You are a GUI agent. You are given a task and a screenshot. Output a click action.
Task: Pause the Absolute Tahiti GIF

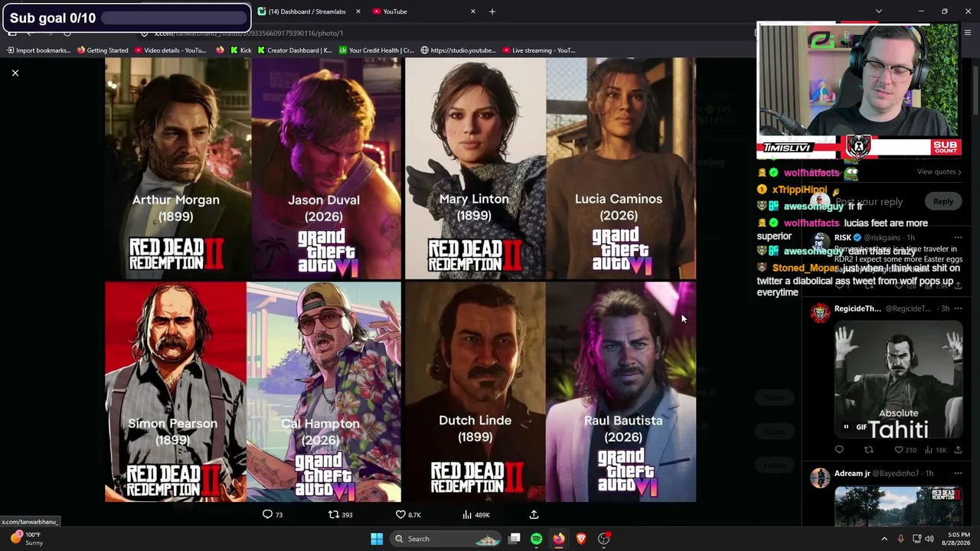tap(846, 427)
